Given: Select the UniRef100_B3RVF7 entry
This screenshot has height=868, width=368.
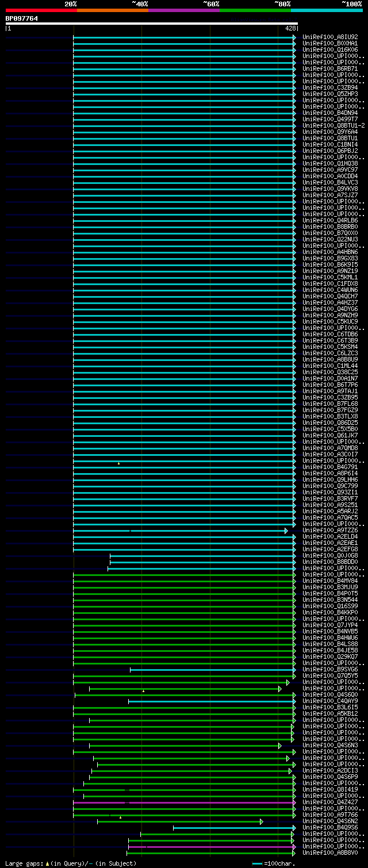Looking at the screenshot, I should point(330,499).
